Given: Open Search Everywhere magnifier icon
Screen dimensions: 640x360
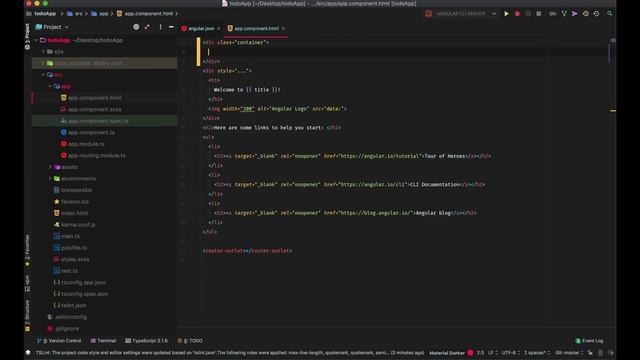Looking at the screenshot, I should [610, 13].
